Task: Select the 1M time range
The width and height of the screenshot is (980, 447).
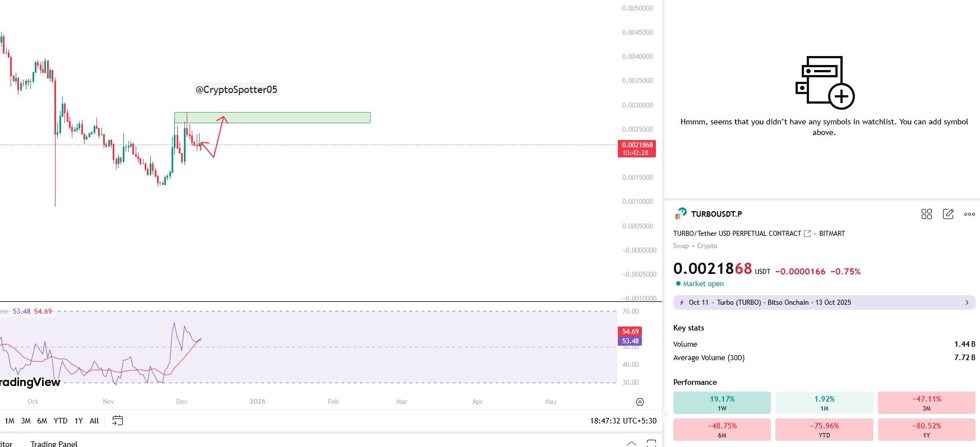Action: click(x=10, y=421)
